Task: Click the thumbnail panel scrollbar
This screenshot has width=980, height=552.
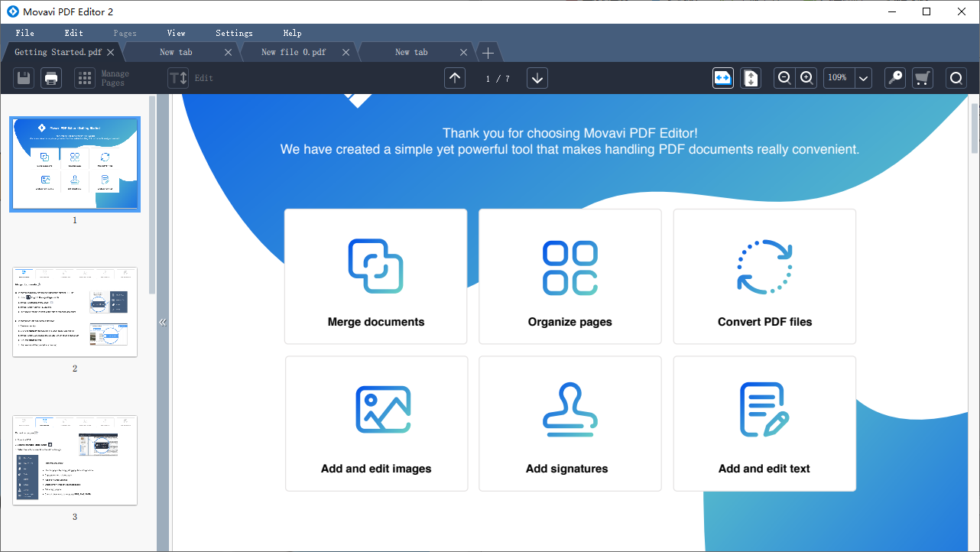Action: pyautogui.click(x=152, y=195)
